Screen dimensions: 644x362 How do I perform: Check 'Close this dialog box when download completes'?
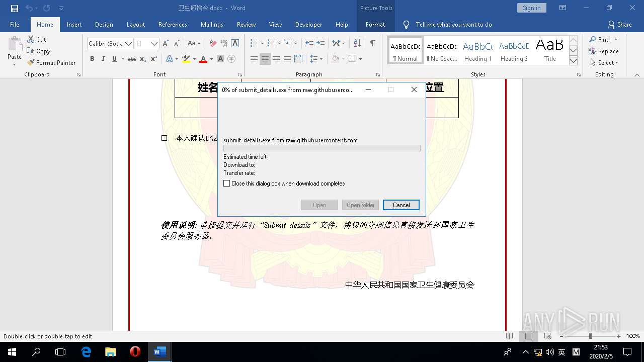click(227, 184)
